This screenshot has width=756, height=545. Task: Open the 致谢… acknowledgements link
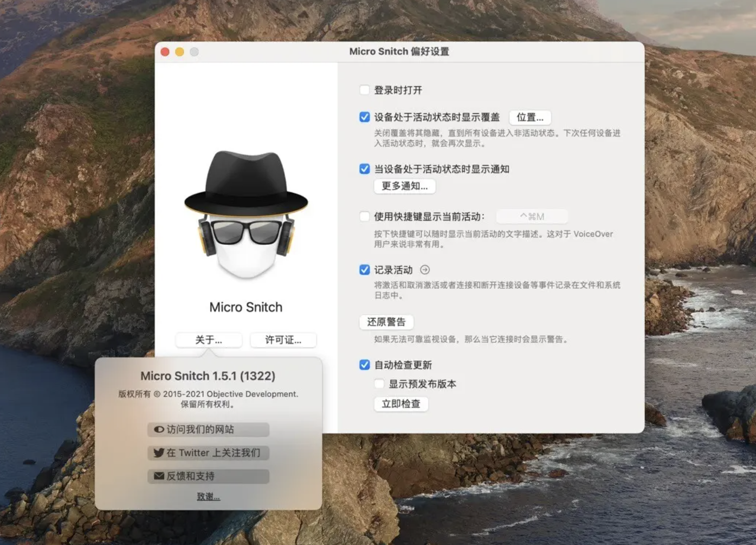(208, 497)
